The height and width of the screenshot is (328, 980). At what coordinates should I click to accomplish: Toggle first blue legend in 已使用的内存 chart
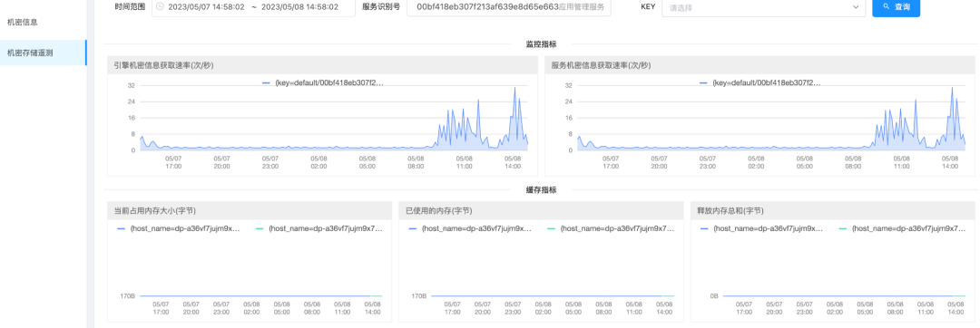471,229
